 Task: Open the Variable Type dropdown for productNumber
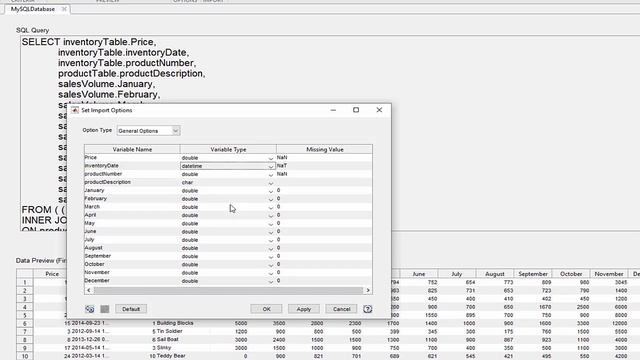coord(270,174)
